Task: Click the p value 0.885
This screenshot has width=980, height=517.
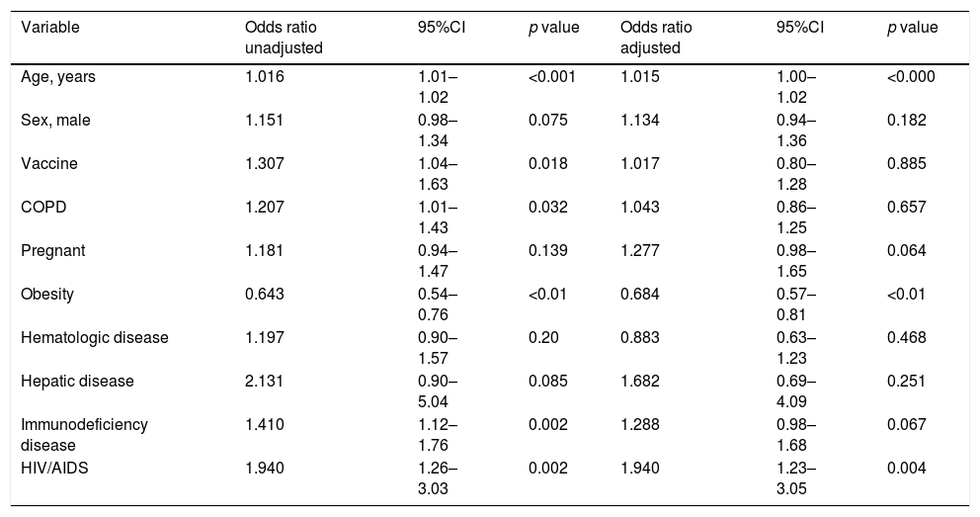Action: [x=907, y=164]
